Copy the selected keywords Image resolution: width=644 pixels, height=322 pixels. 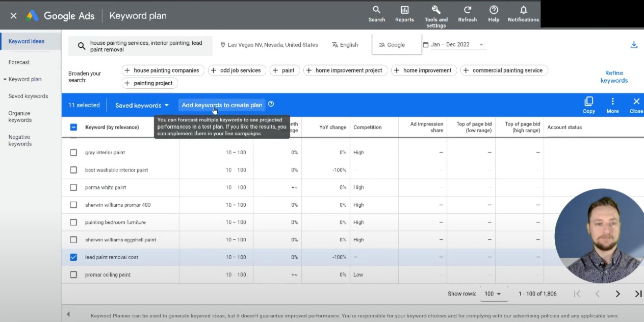tap(589, 105)
